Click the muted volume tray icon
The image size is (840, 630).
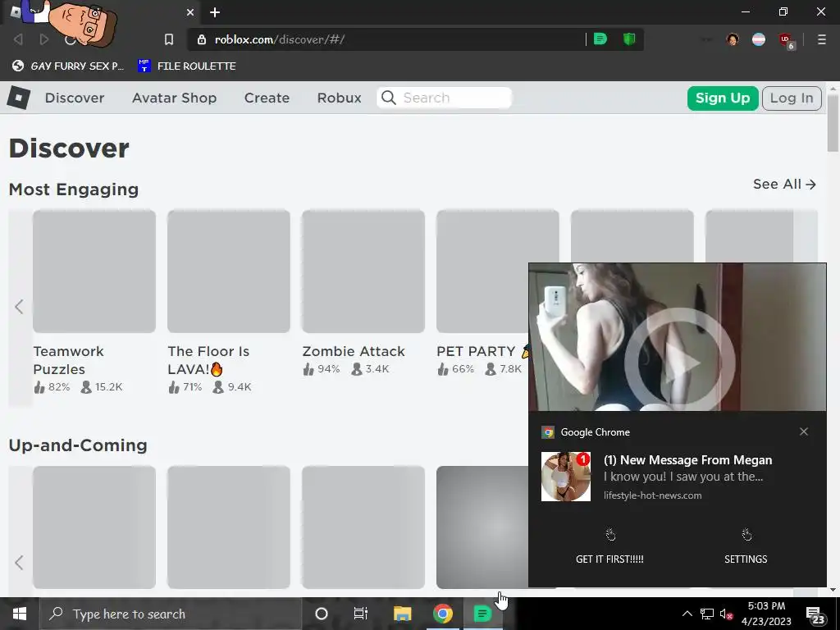[x=726, y=614]
